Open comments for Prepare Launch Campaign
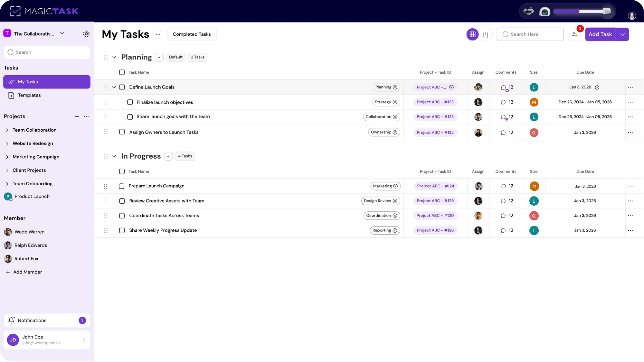644x362 pixels. click(503, 186)
